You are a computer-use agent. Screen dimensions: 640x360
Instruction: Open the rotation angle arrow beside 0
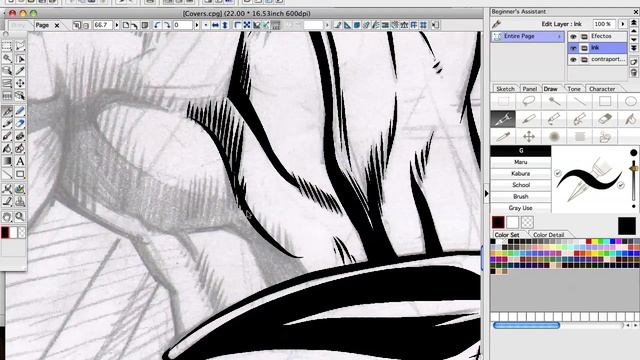[x=196, y=25]
